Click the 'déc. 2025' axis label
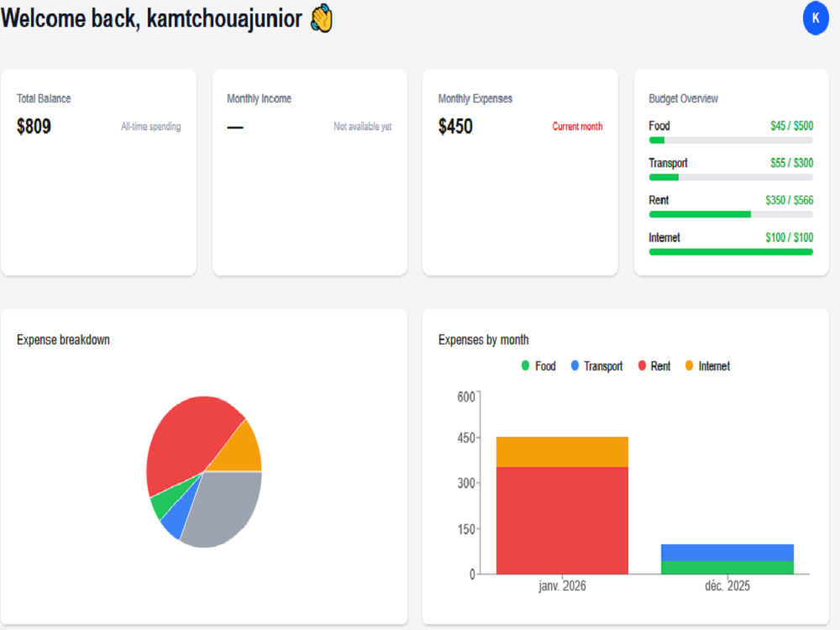The width and height of the screenshot is (840, 630). point(727,585)
